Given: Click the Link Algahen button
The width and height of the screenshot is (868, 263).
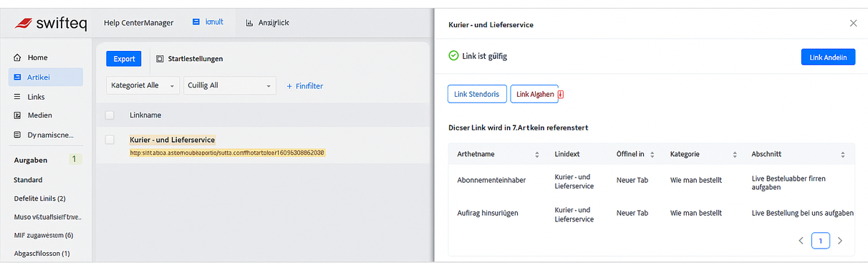Looking at the screenshot, I should coord(534,94).
